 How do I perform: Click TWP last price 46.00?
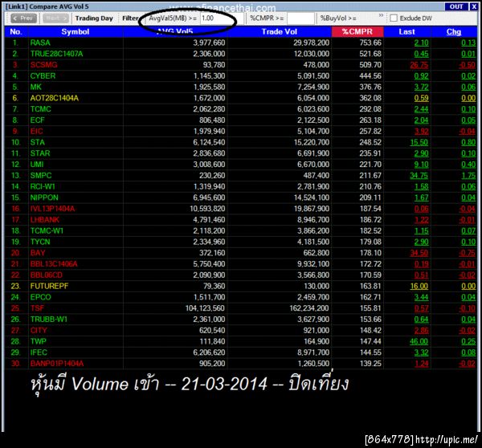419,341
